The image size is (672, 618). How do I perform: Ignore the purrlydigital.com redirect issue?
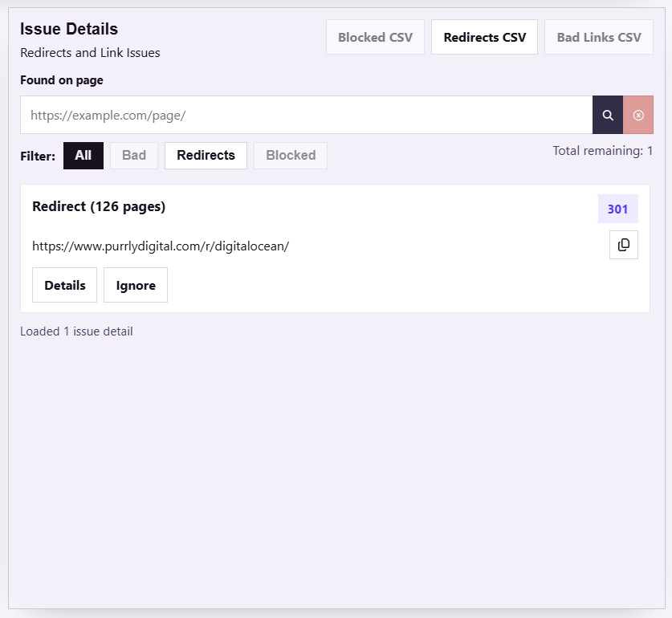click(135, 285)
